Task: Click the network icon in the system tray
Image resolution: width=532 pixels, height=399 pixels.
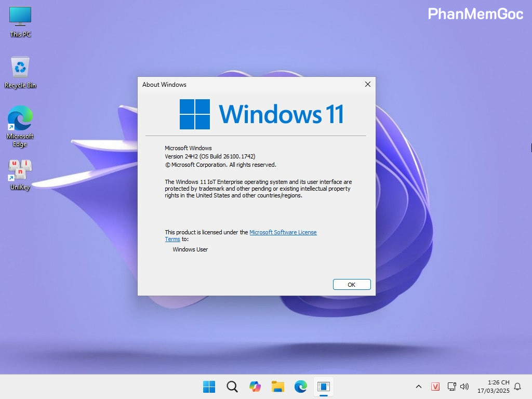Action: coord(451,387)
